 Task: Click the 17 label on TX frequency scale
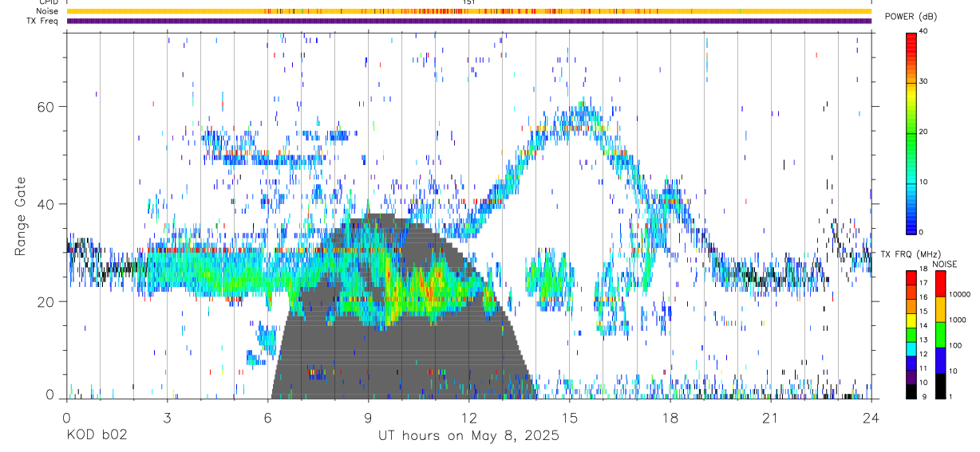(923, 283)
